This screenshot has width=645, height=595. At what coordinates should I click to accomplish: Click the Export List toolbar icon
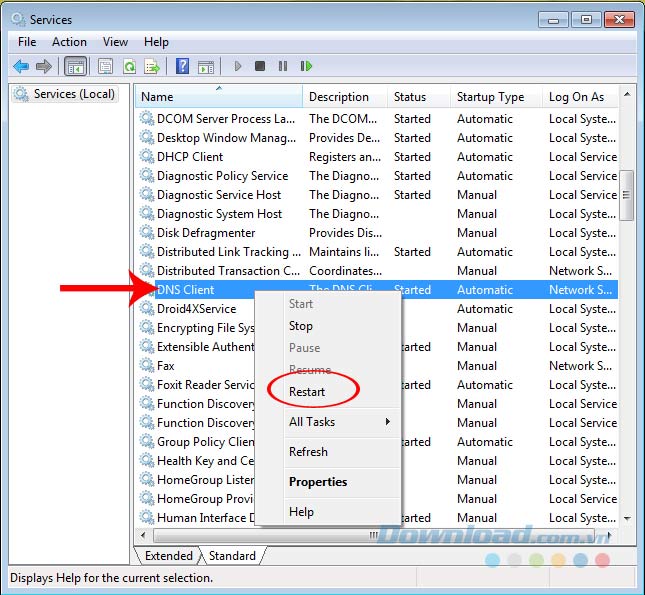point(152,67)
